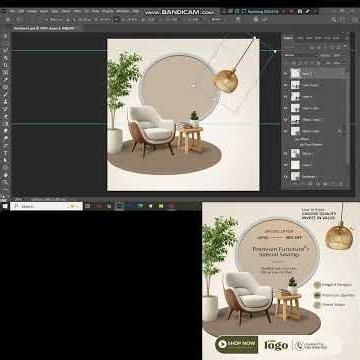The image size is (360, 360).
Task: Open the blend mode Normal dropdown
Action: click(x=300, y=55)
